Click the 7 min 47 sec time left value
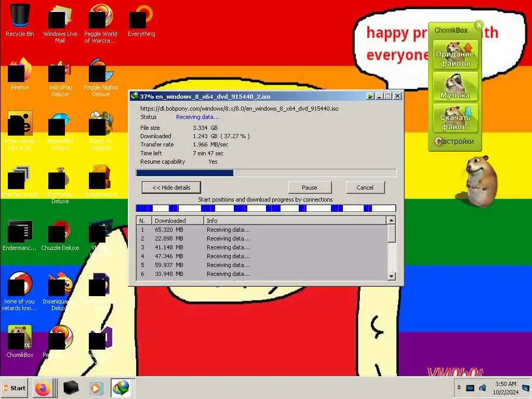 pyautogui.click(x=208, y=153)
